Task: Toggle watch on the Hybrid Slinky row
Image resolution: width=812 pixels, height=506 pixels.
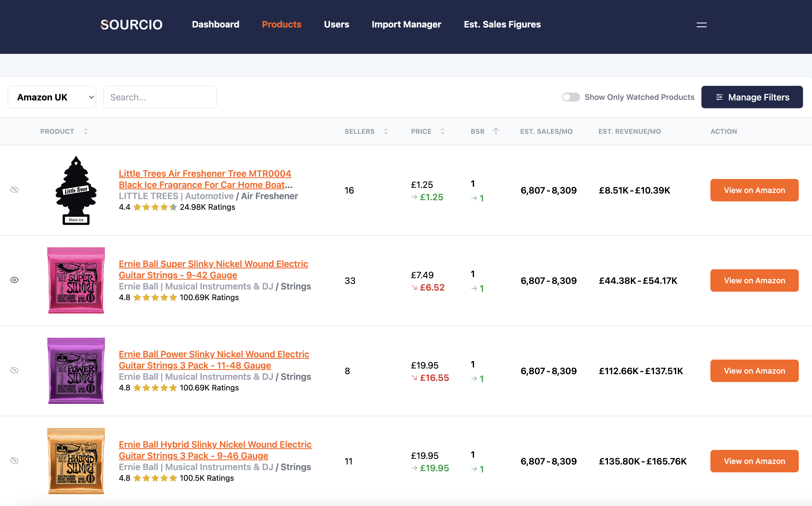Action: coord(14,461)
